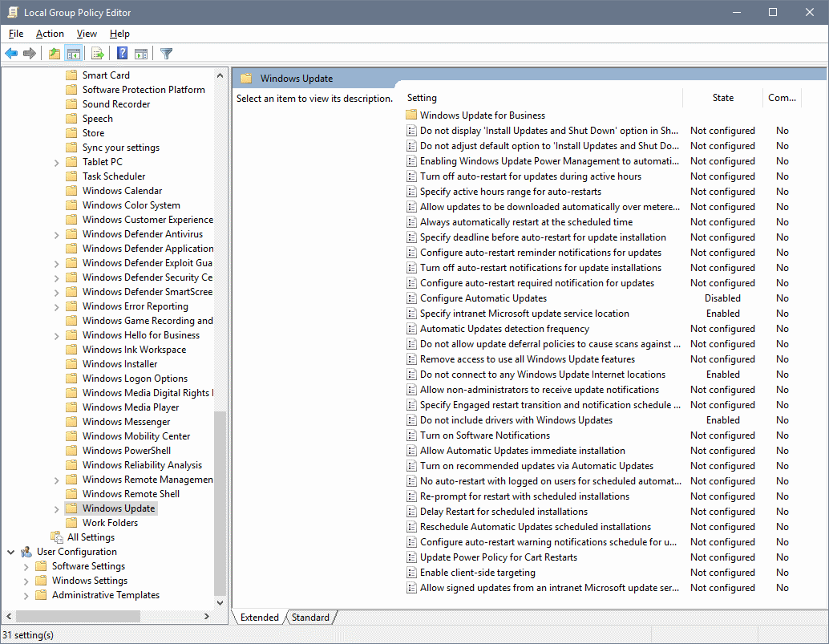829x644 pixels.
Task: Sort by the Setting column header
Action: (543, 98)
